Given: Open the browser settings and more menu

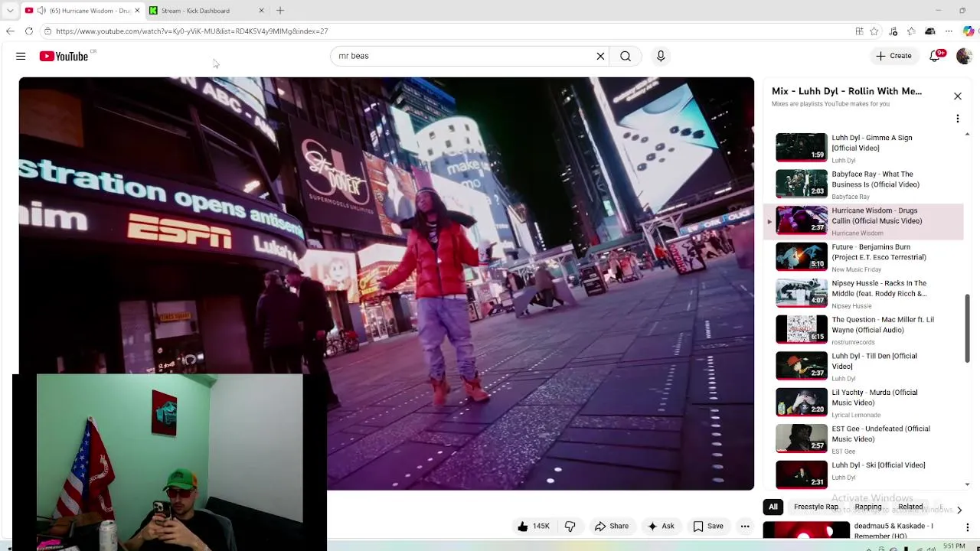Looking at the screenshot, I should click(949, 31).
